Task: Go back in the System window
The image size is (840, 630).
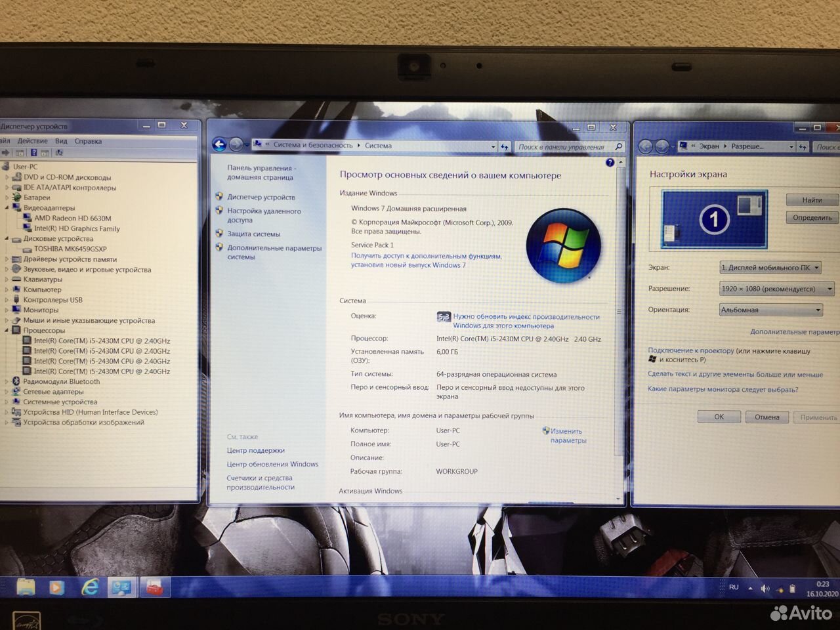Action: point(220,144)
